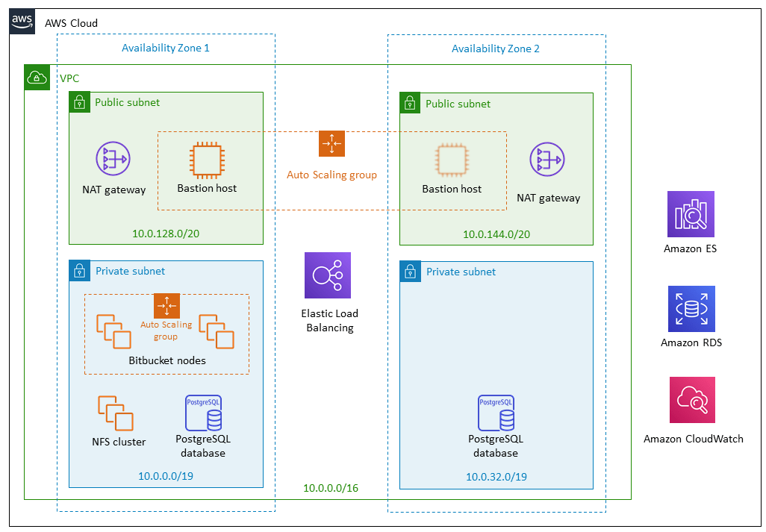This screenshot has width=766, height=532.
Task: Click the Elastic Load Balancing icon
Action: click(328, 275)
